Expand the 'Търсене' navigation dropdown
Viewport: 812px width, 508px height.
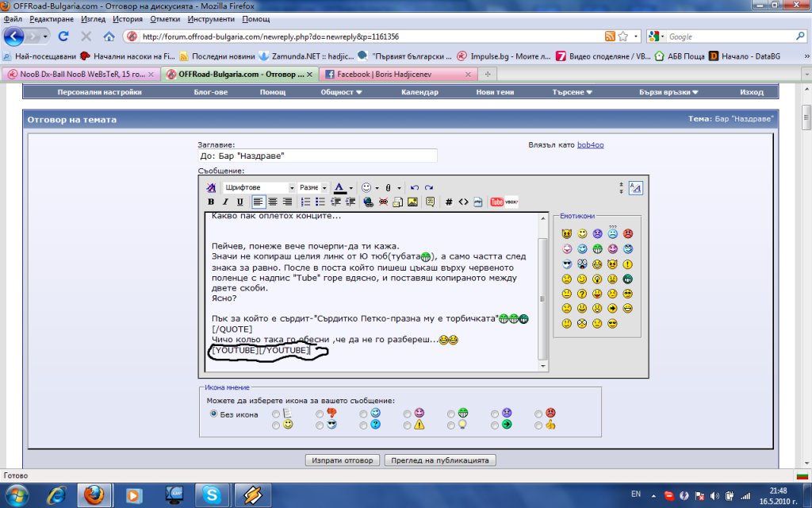click(572, 92)
